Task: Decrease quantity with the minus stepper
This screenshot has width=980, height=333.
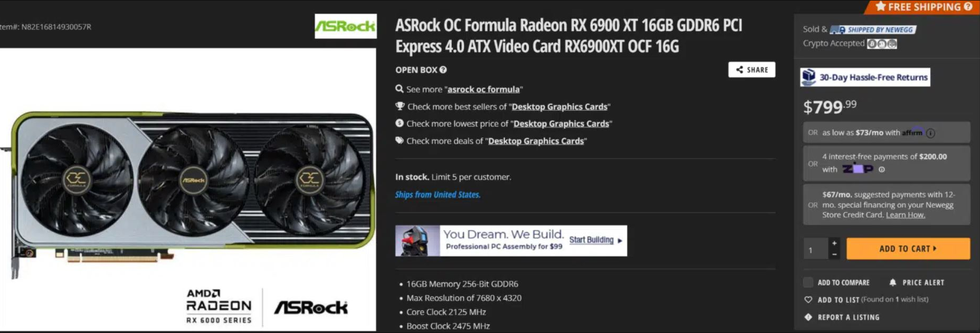Action: tap(834, 254)
